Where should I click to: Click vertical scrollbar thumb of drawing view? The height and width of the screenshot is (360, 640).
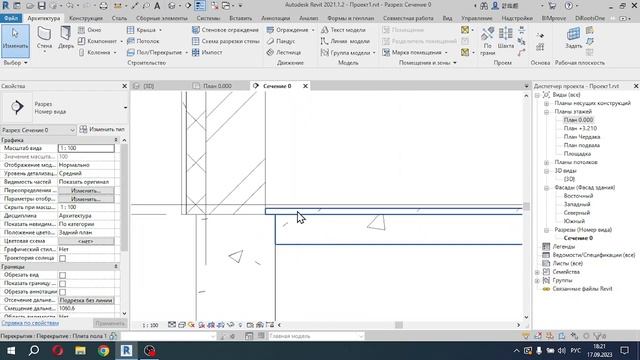[526, 207]
